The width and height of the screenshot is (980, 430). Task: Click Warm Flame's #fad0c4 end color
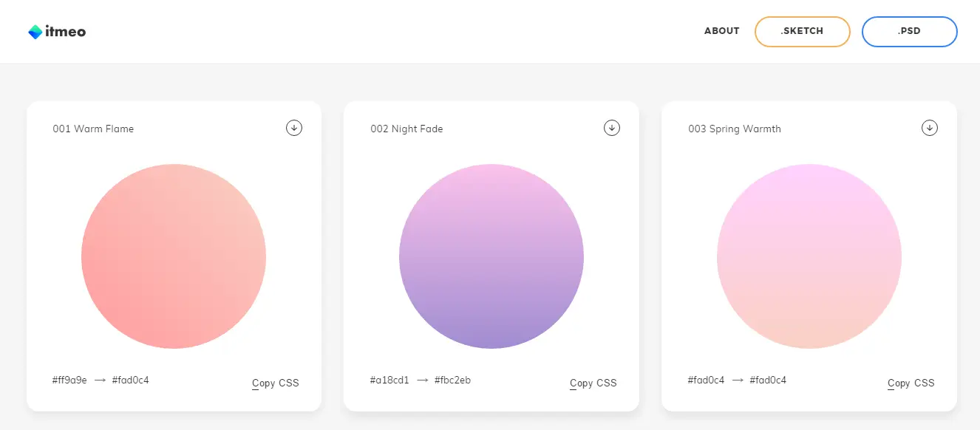click(131, 380)
